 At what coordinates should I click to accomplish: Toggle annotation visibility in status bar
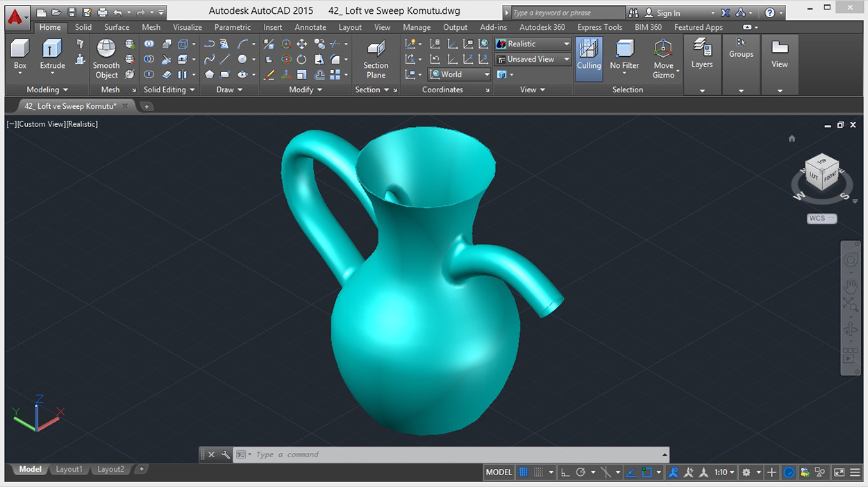pyautogui.click(x=672, y=472)
